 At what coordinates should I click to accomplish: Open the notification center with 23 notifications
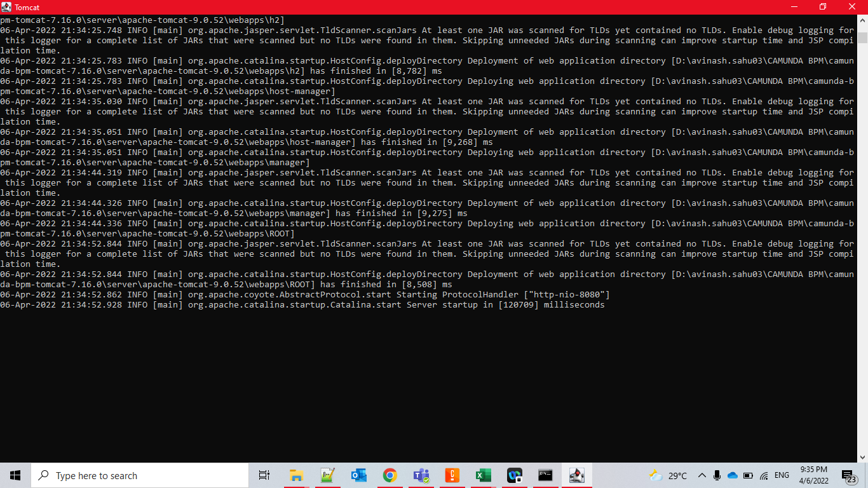click(x=849, y=476)
